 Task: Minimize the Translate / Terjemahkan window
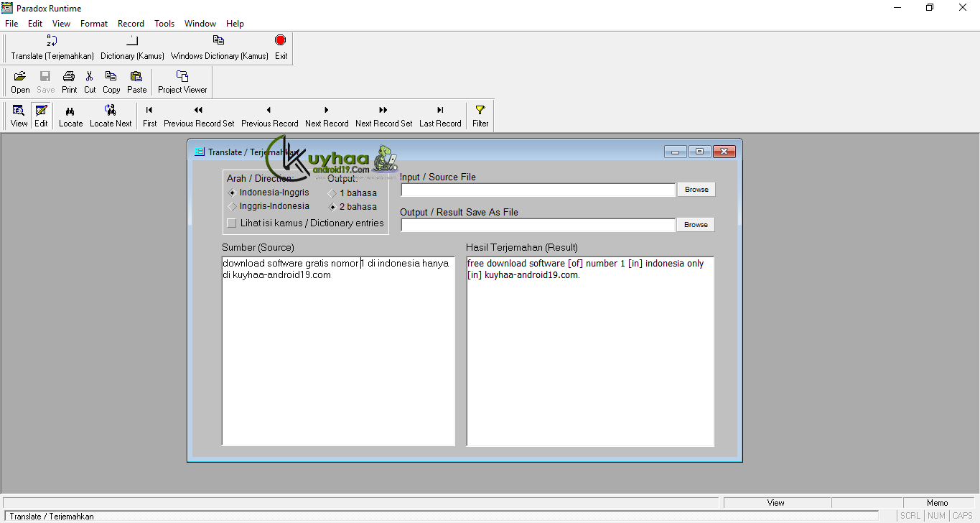[676, 152]
